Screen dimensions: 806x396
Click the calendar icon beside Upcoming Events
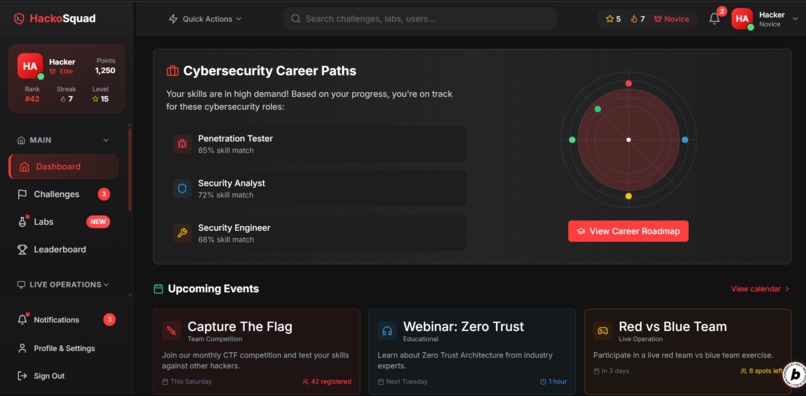tap(158, 289)
